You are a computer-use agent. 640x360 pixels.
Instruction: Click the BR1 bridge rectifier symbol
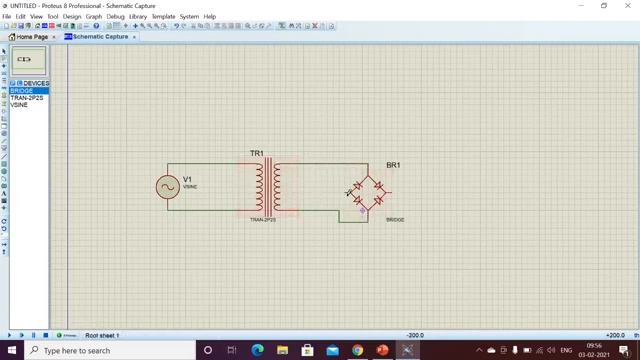(368, 193)
